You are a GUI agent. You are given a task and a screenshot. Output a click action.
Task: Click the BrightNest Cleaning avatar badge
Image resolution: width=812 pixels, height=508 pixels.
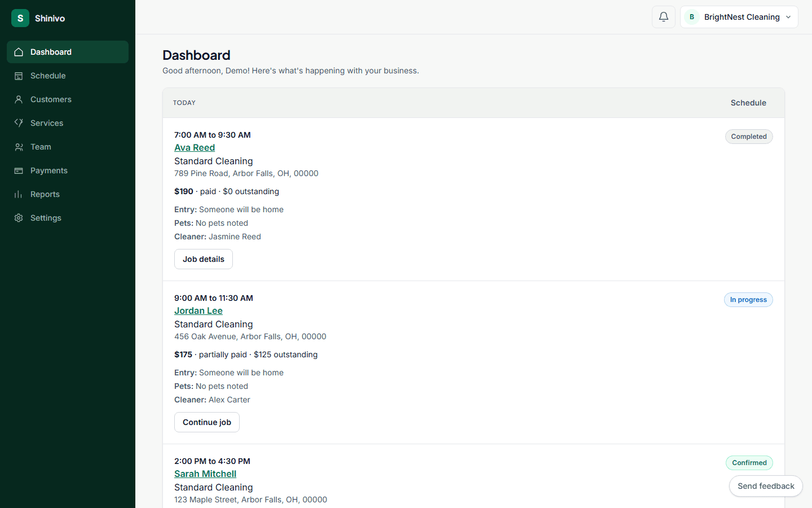click(692, 17)
